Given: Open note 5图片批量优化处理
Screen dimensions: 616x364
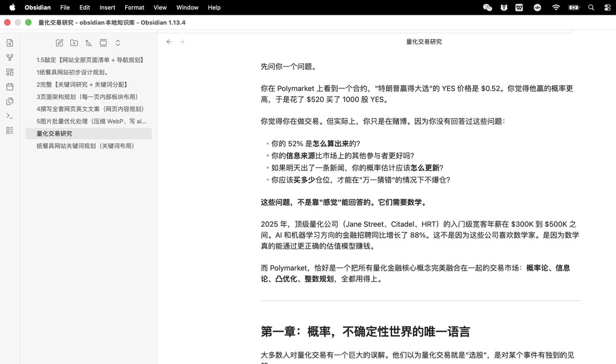Looking at the screenshot, I should coord(89,122).
